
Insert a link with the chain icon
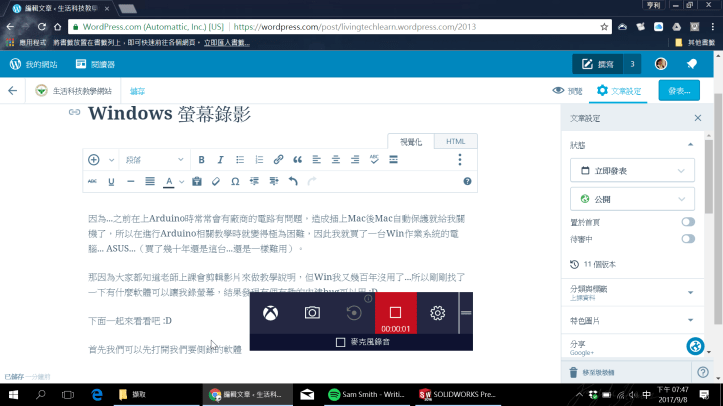278,160
